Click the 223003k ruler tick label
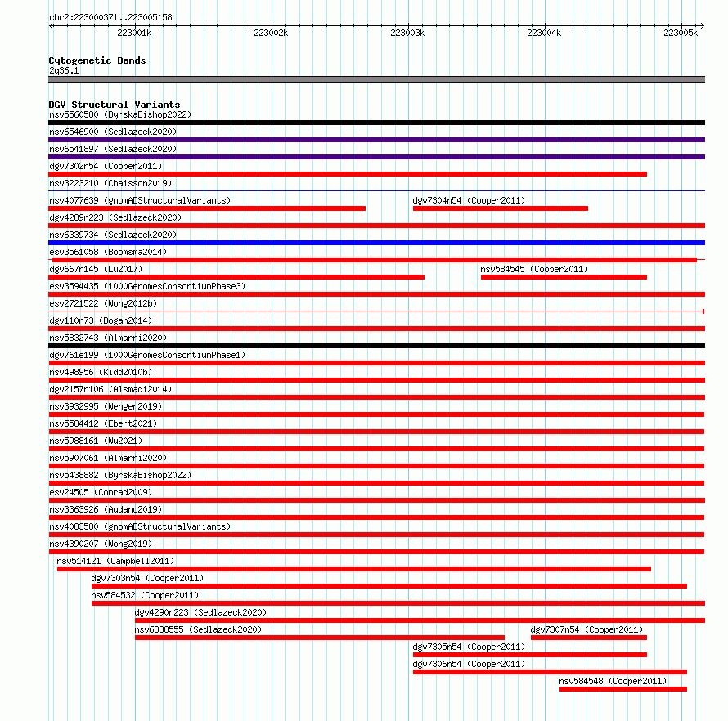Image resolution: width=728 pixels, height=721 pixels. coord(407,33)
